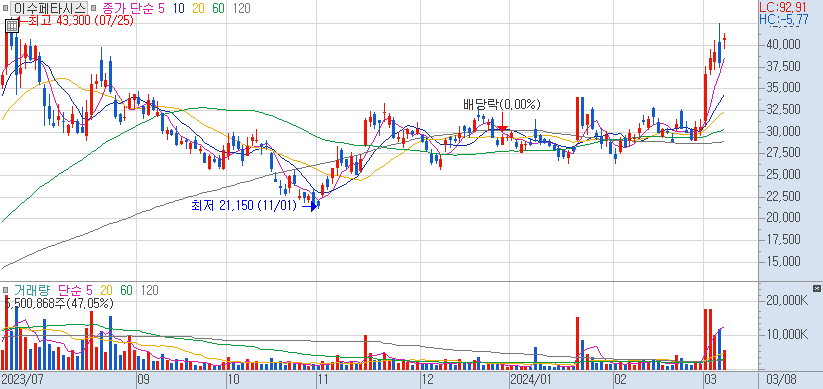This screenshot has height=389, width=823.
Task: Click the 27,500 price axis label
Action: 783,153
